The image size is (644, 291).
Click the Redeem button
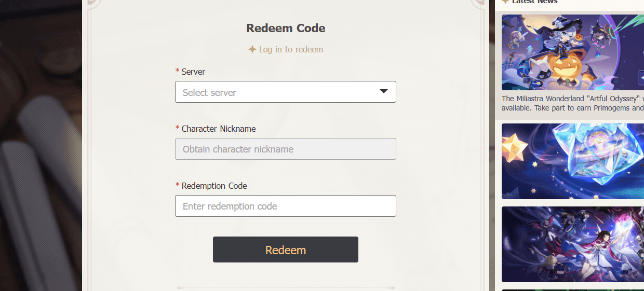(x=285, y=250)
